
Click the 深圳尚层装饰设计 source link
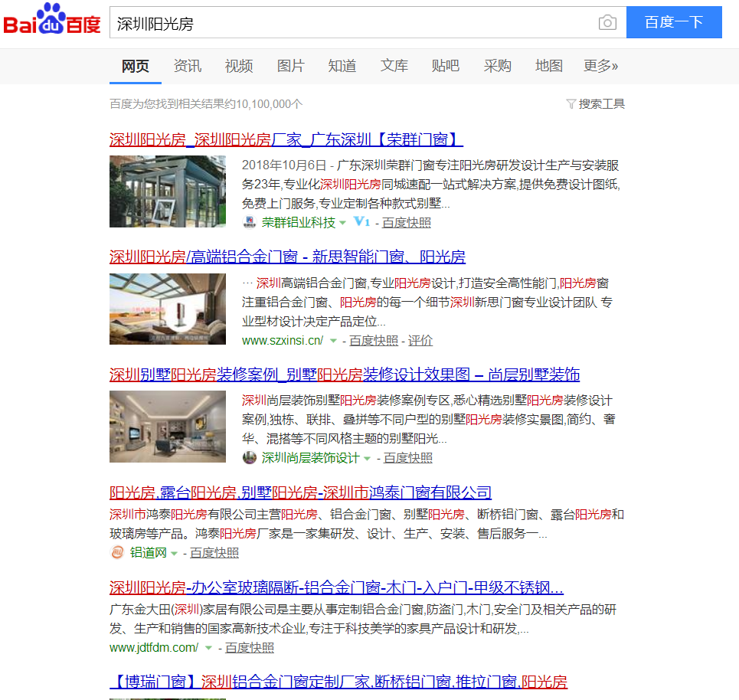[x=311, y=458]
